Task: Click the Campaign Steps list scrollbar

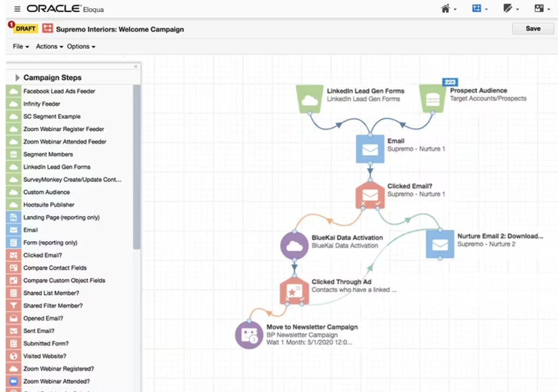Action: [137, 163]
